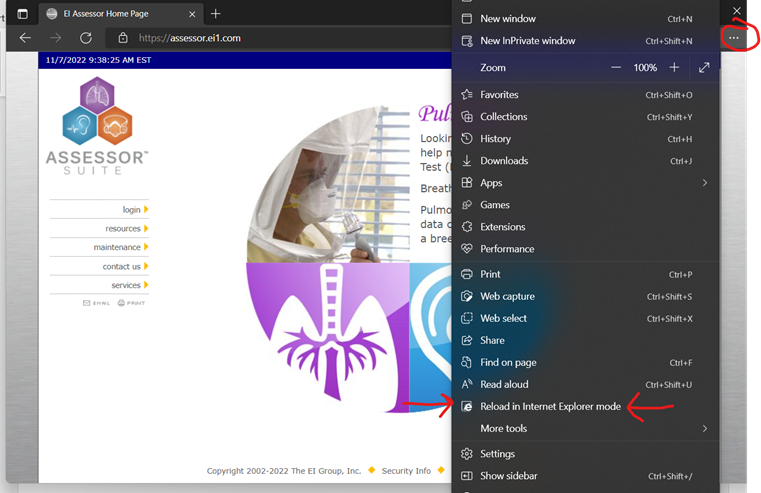Close the EI Assessor Home Page tab

pyautogui.click(x=192, y=14)
